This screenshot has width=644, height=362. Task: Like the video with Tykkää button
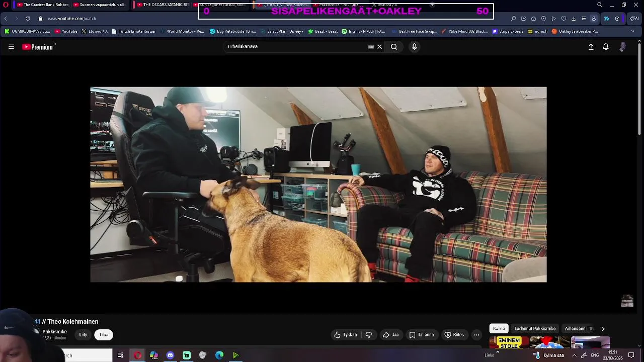[x=345, y=335]
